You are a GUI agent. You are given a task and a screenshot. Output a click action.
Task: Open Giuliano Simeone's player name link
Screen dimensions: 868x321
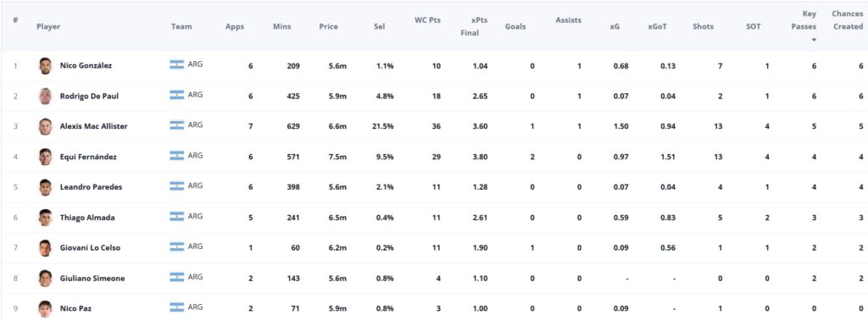92,279
